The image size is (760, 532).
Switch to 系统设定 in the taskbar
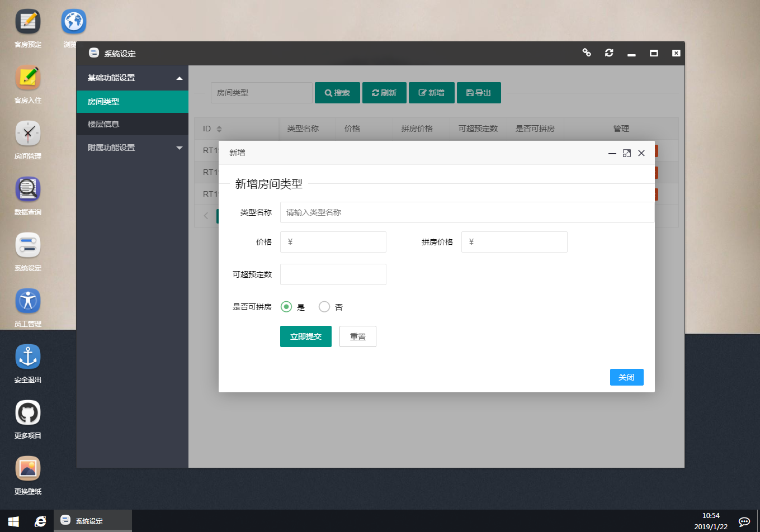tap(93, 521)
